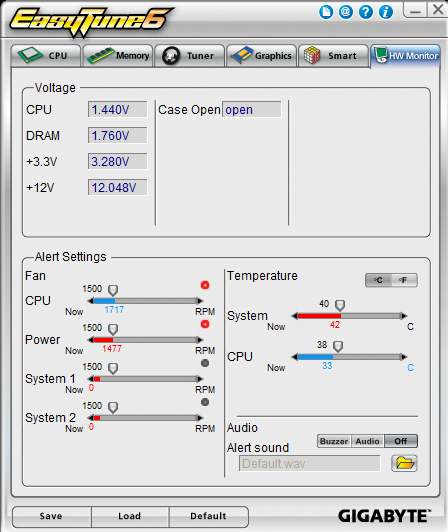Switch to the Smart tab
This screenshot has height=532, width=448.
tap(333, 56)
